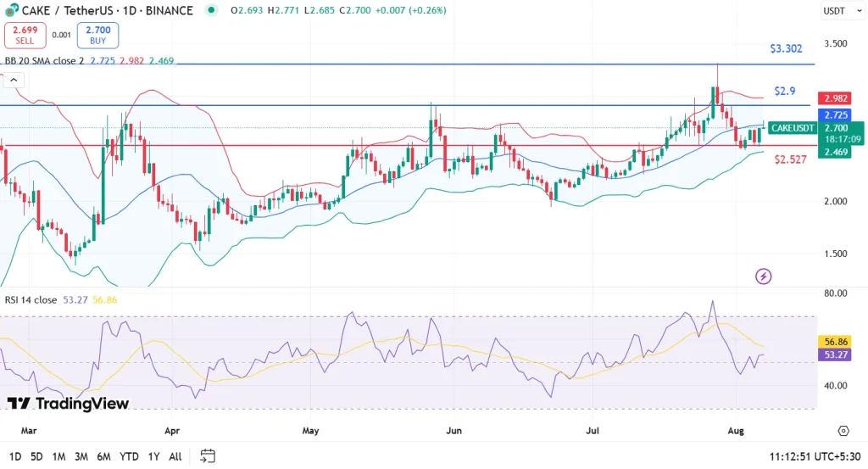Click the $3.302 horizontal line label

click(786, 49)
